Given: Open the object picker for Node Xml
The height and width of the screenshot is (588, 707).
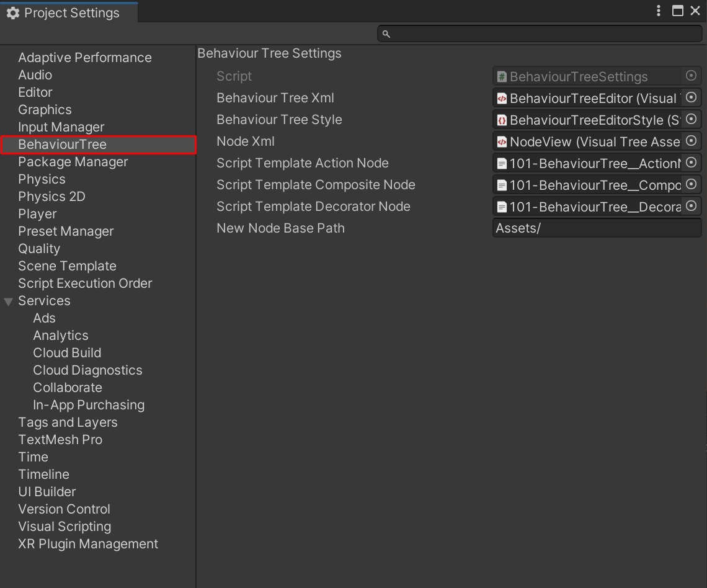Looking at the screenshot, I should pos(691,141).
